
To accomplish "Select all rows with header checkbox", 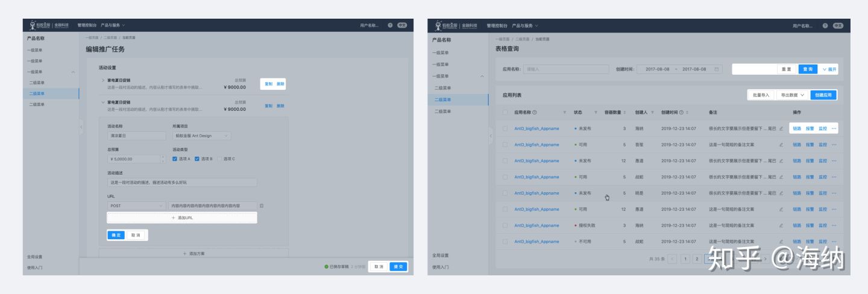I will point(505,113).
